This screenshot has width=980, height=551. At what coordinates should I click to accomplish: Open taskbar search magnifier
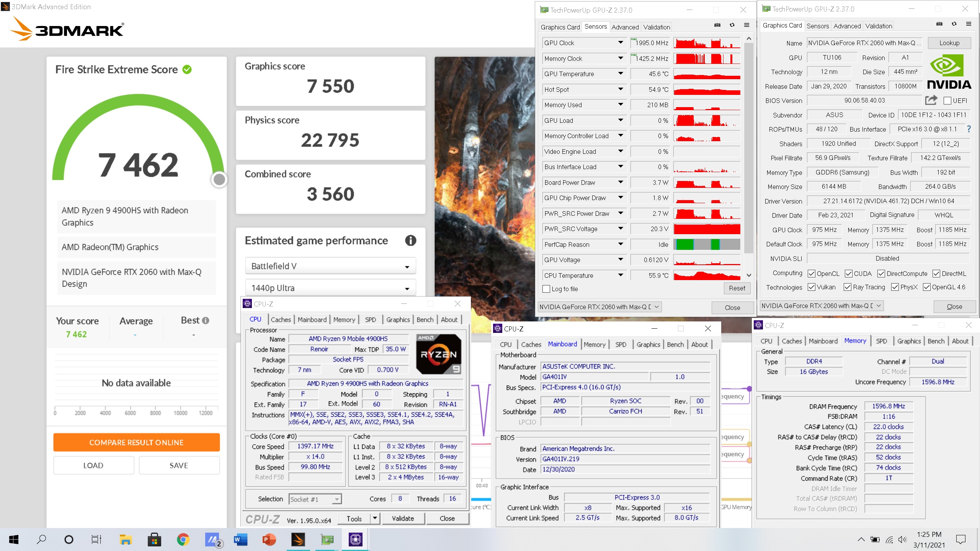41,540
